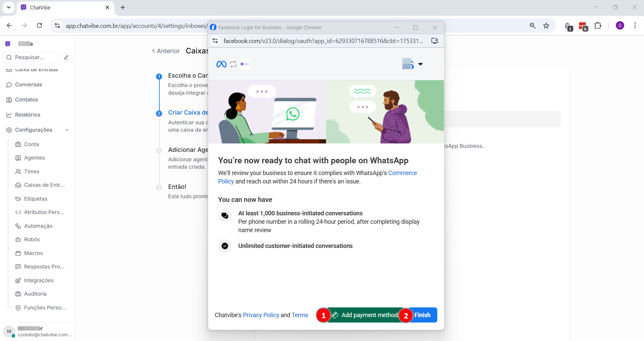The width and height of the screenshot is (644, 341).
Task: Open the tab search dropdown
Action: click(9, 7)
